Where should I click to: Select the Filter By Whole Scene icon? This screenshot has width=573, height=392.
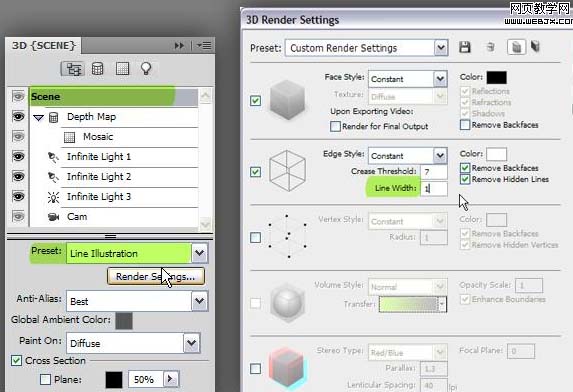(73, 69)
